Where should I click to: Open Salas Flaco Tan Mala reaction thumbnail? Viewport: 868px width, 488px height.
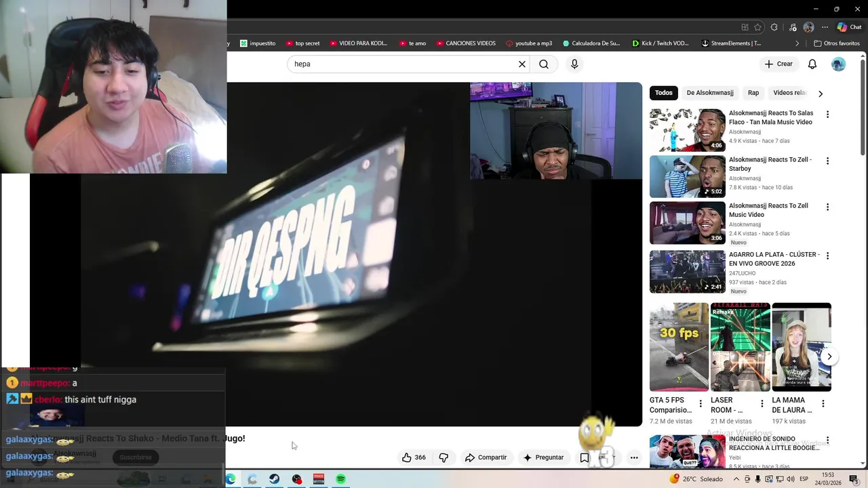coord(687,130)
